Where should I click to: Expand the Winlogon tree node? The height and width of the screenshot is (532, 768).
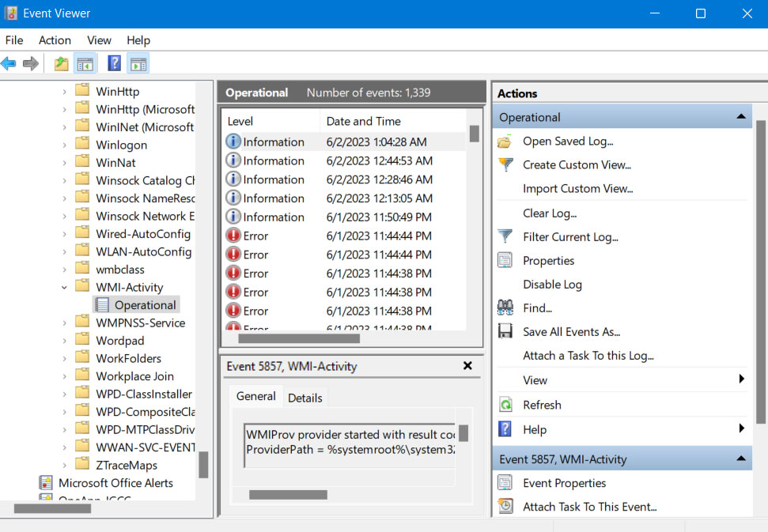(64, 145)
